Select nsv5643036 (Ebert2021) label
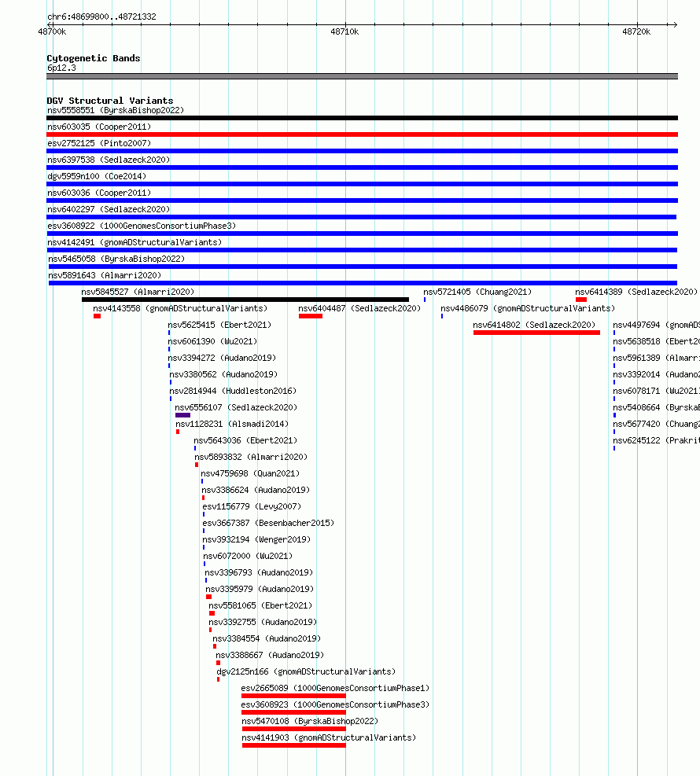The width and height of the screenshot is (700, 776). click(245, 440)
